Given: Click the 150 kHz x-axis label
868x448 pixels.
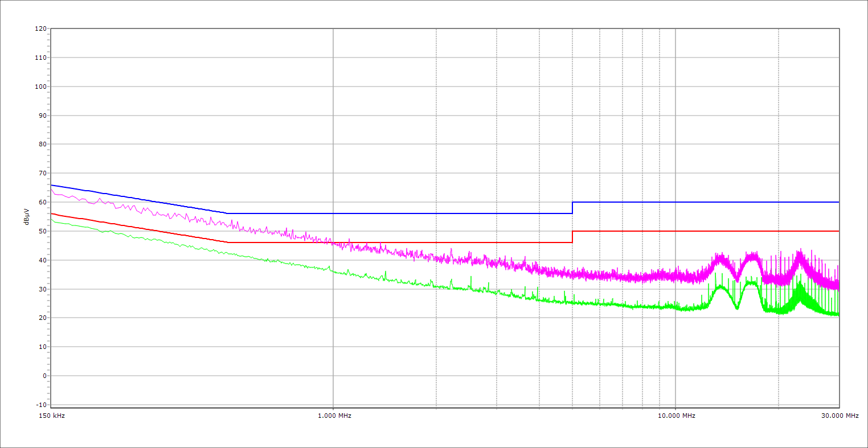Looking at the screenshot, I should (52, 416).
